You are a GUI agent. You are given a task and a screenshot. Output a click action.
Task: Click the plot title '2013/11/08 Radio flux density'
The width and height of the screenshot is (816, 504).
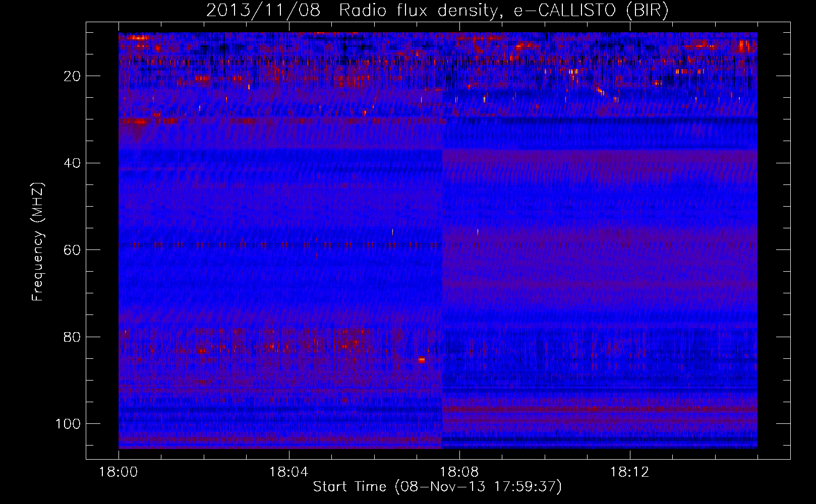(x=437, y=11)
